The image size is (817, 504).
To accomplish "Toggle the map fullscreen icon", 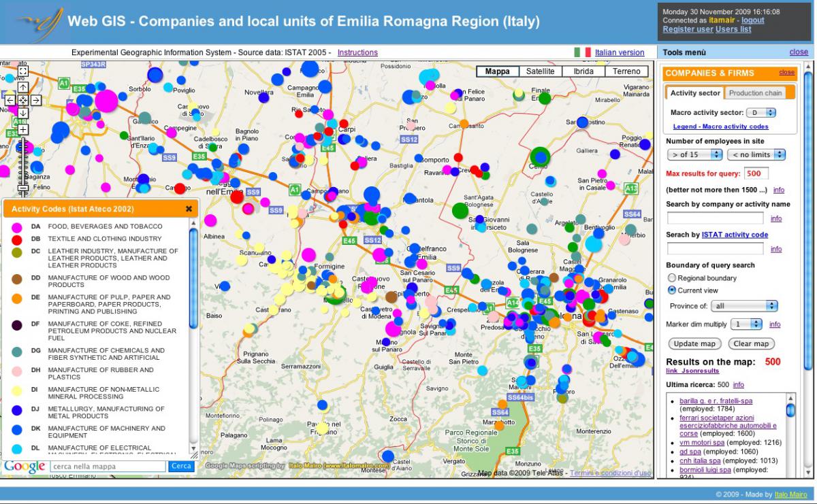I will 22,71.
